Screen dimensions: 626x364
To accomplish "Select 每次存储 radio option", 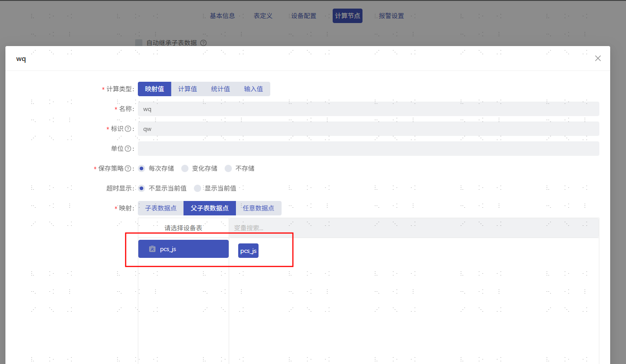I will tap(141, 168).
